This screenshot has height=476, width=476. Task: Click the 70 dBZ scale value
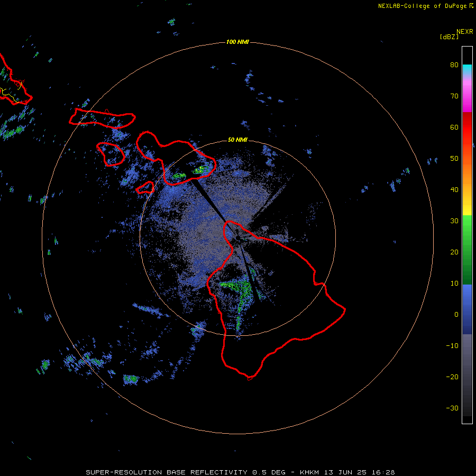coord(454,96)
